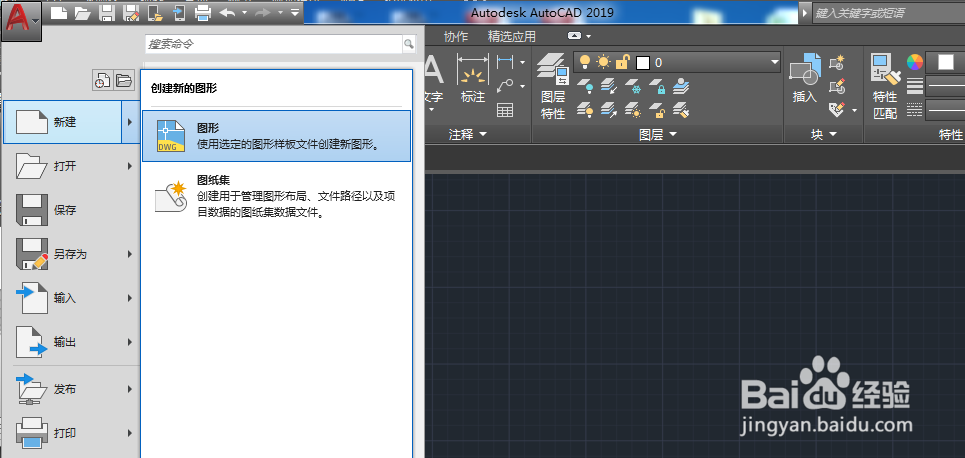This screenshot has width=965, height=458.
Task: Click the Redo arrow icon
Action: [x=263, y=12]
